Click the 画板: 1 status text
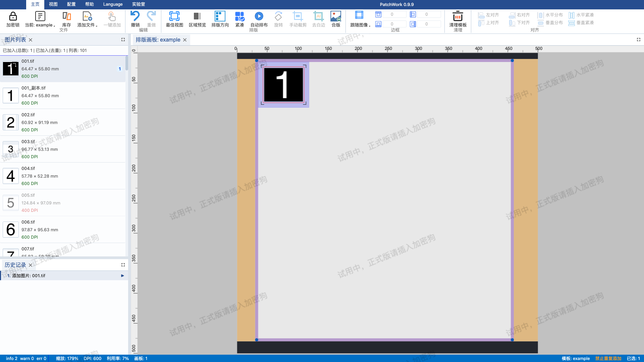The image size is (644, 362). pos(141,358)
